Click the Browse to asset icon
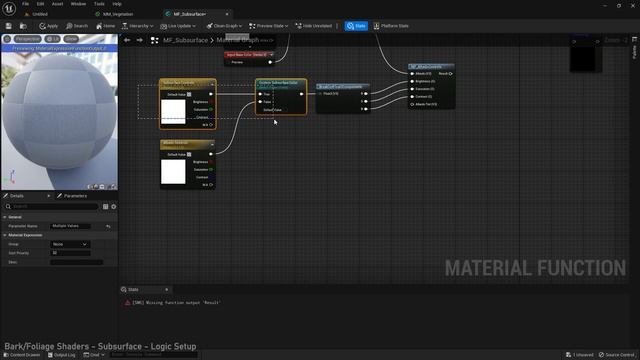The width and height of the screenshot is (640, 360). pos(23,26)
